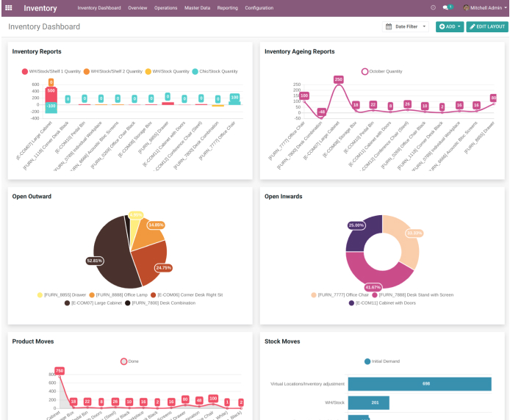The height and width of the screenshot is (420, 510).
Task: Click the calendar icon in Date Filter
Action: pyautogui.click(x=389, y=26)
